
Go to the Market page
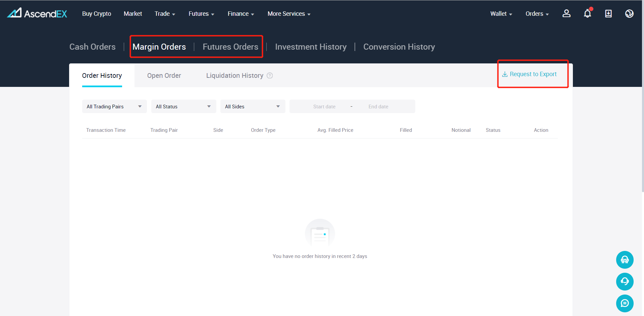tap(133, 14)
